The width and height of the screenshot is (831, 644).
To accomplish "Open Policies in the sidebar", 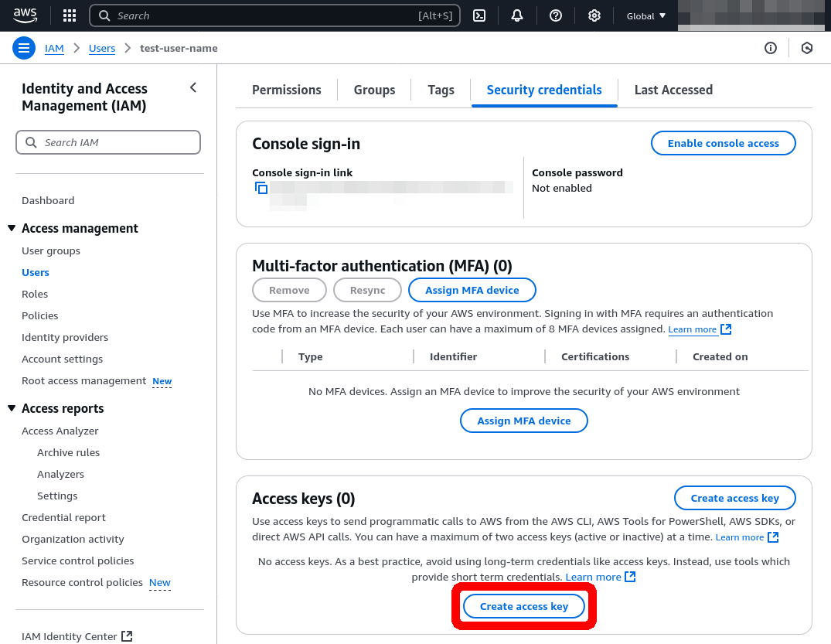I will (x=39, y=315).
